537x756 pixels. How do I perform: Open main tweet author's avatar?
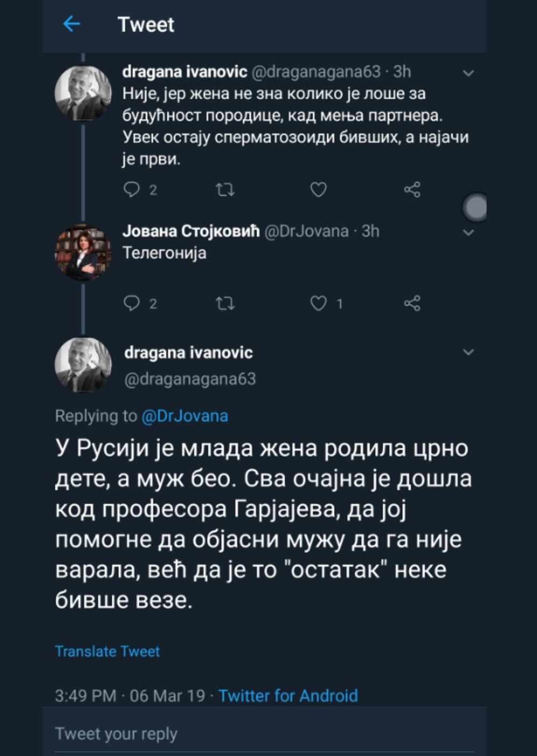tap(83, 365)
